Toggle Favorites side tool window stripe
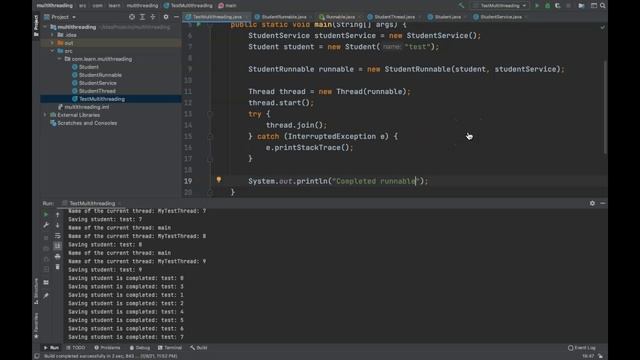Viewport: 640px width, 360px height. 36,325
